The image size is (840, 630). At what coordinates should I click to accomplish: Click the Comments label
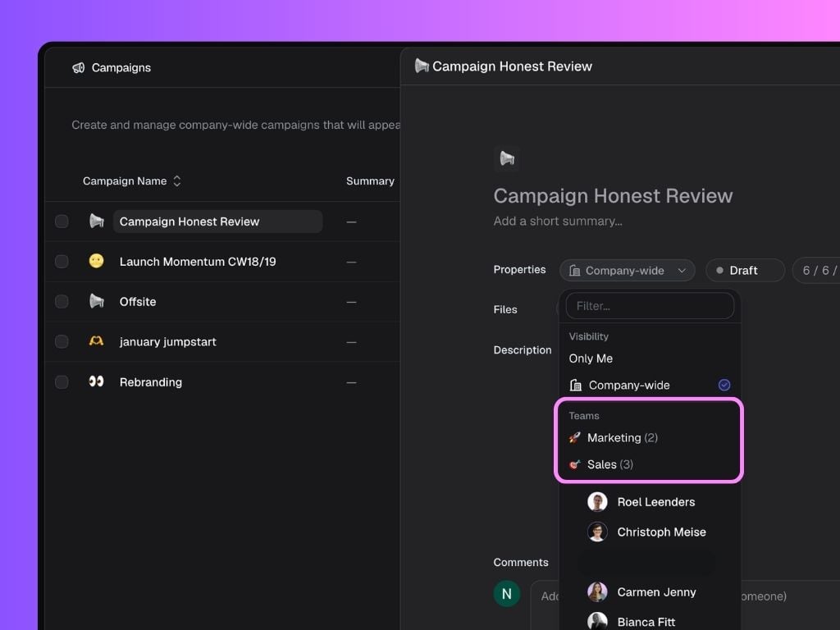(x=521, y=562)
